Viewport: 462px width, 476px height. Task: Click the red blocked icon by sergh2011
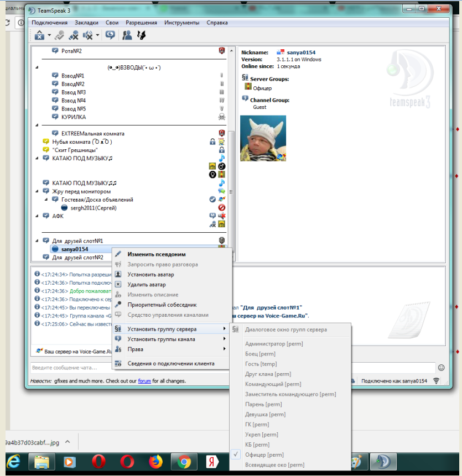(x=222, y=208)
